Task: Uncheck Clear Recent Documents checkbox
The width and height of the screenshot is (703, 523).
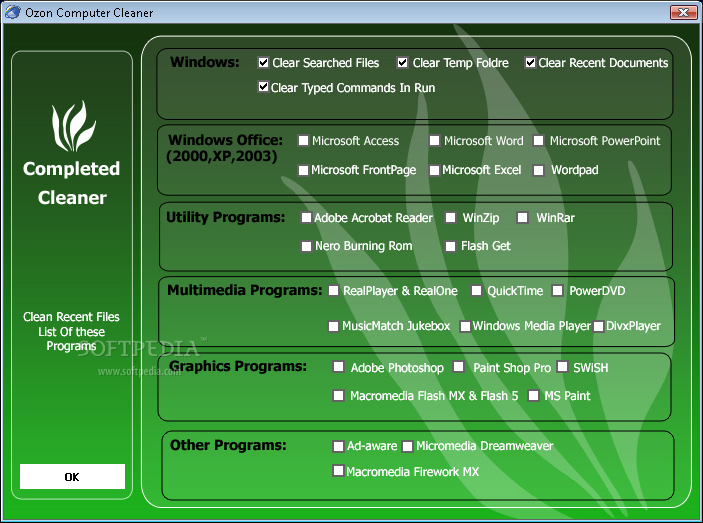Action: (x=530, y=62)
